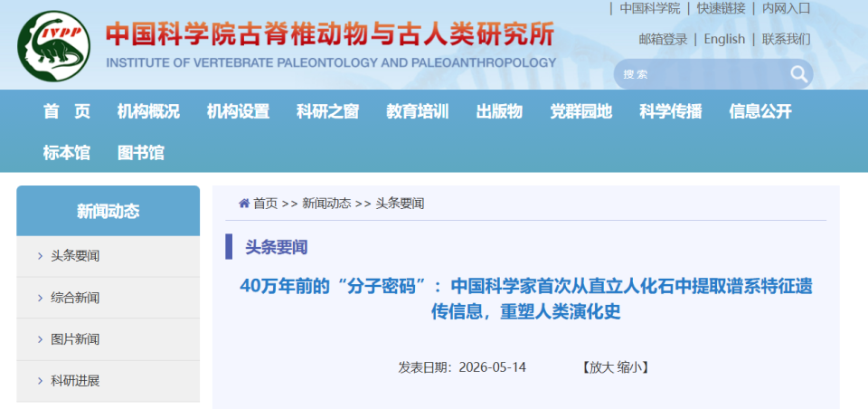The height and width of the screenshot is (409, 868).
Task: Click the 头条要闻 section heading
Action: (277, 247)
